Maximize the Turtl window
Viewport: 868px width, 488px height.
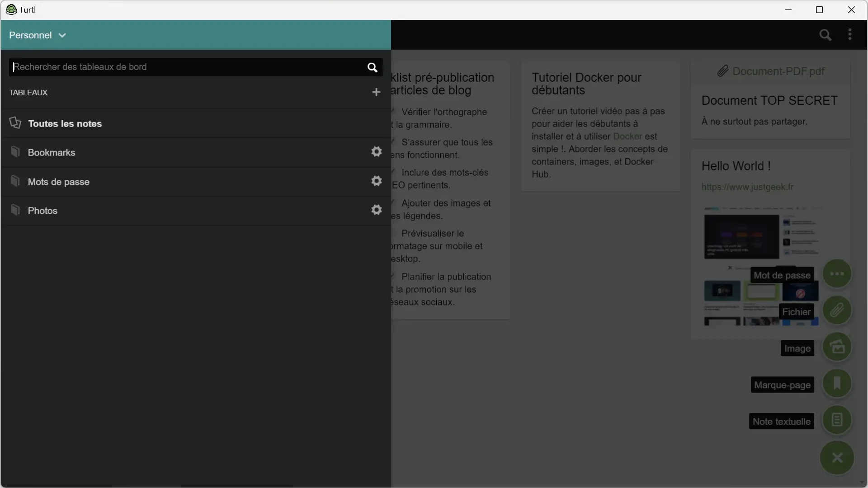(x=819, y=9)
